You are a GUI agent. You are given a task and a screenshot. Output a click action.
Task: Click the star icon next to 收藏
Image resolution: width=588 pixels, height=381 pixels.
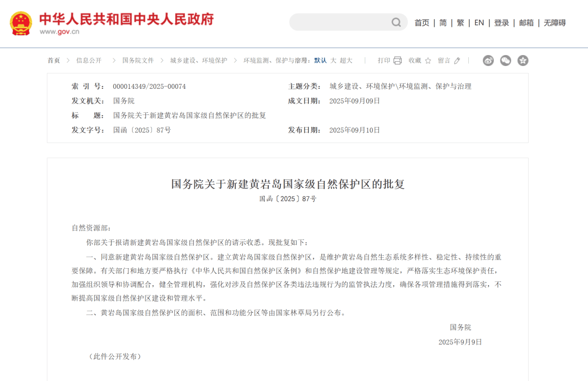coord(428,61)
